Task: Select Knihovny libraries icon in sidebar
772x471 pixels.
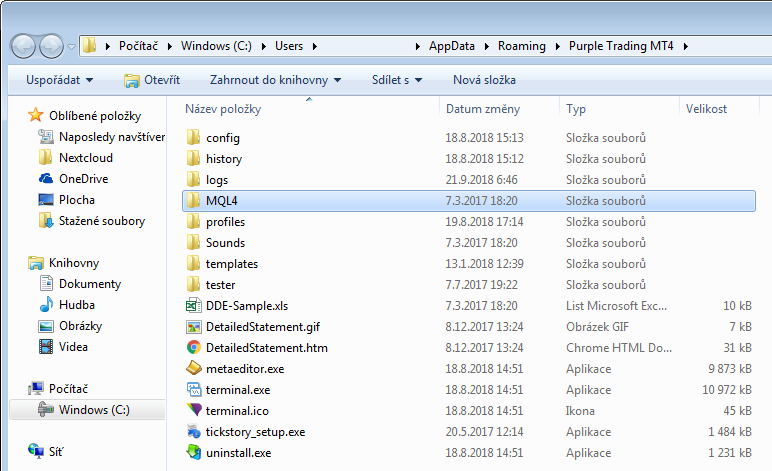Action: coord(35,263)
